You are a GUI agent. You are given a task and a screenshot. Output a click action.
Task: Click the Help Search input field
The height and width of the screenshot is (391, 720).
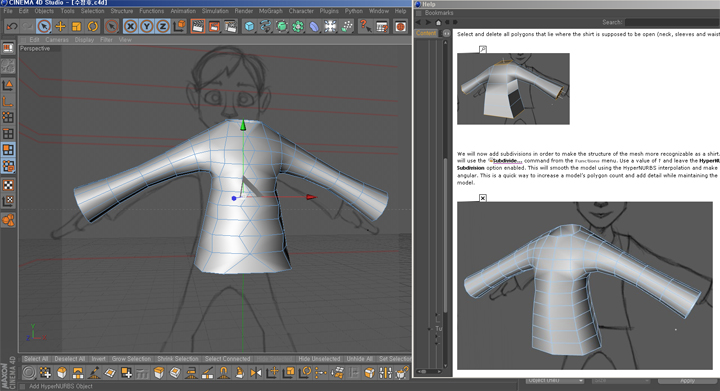pos(672,22)
